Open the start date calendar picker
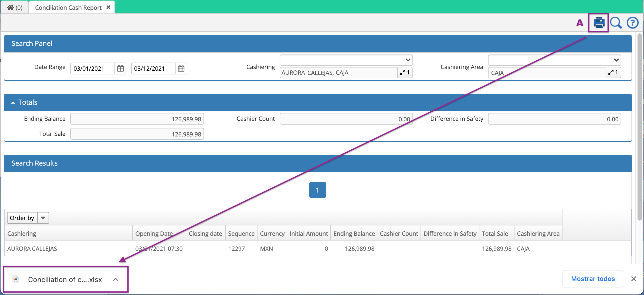Viewport: 644px width, 295px height. click(x=120, y=68)
